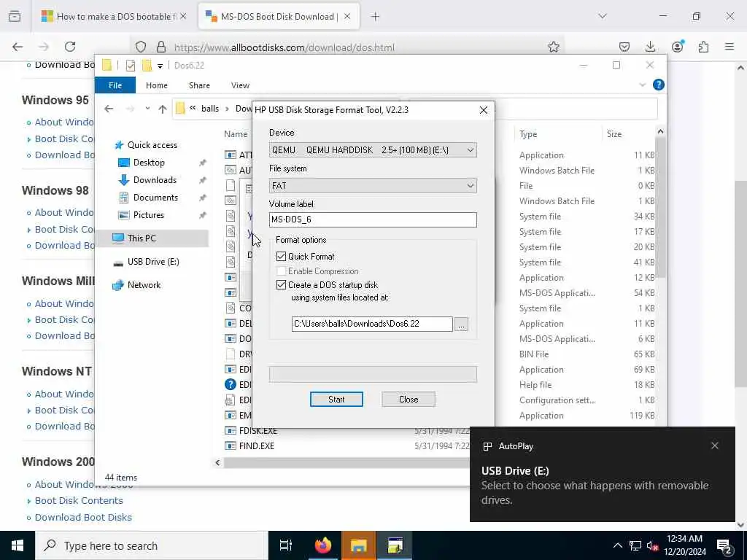This screenshot has height=560, width=747.
Task: Select Documents in the navigation pane
Action: tap(155, 198)
